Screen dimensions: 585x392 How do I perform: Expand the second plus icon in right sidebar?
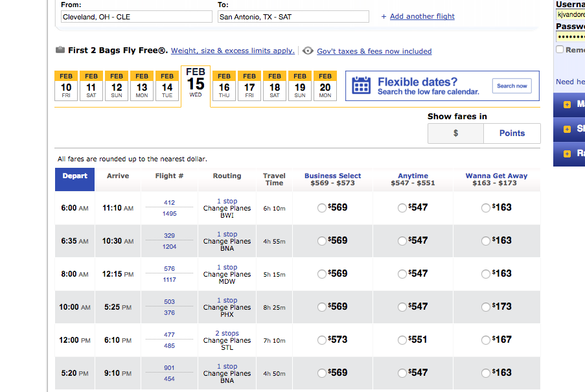click(567, 129)
